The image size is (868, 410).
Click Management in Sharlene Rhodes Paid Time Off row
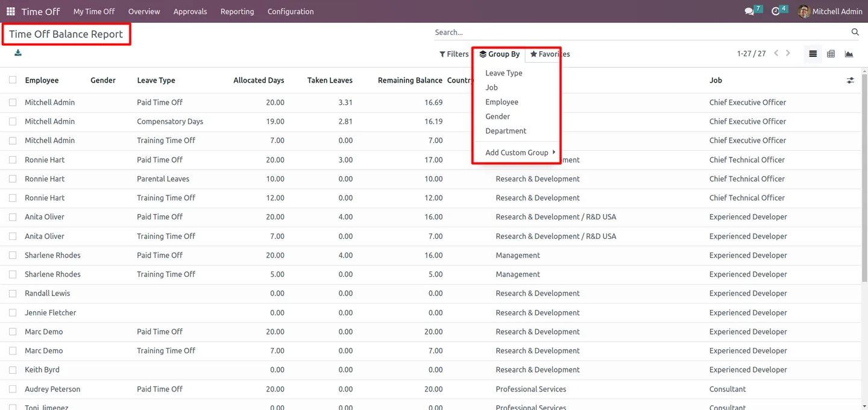coord(518,256)
